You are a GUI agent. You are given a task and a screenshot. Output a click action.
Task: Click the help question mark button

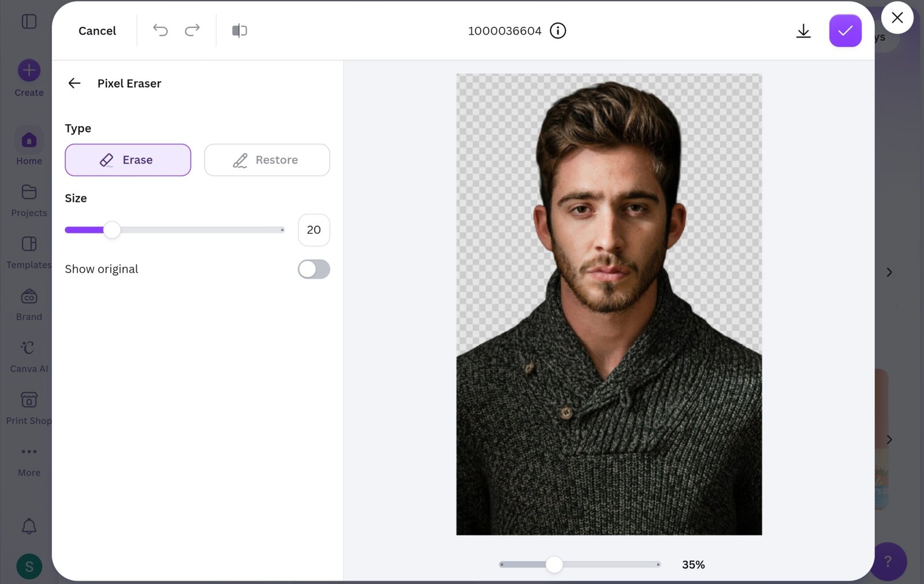(888, 561)
